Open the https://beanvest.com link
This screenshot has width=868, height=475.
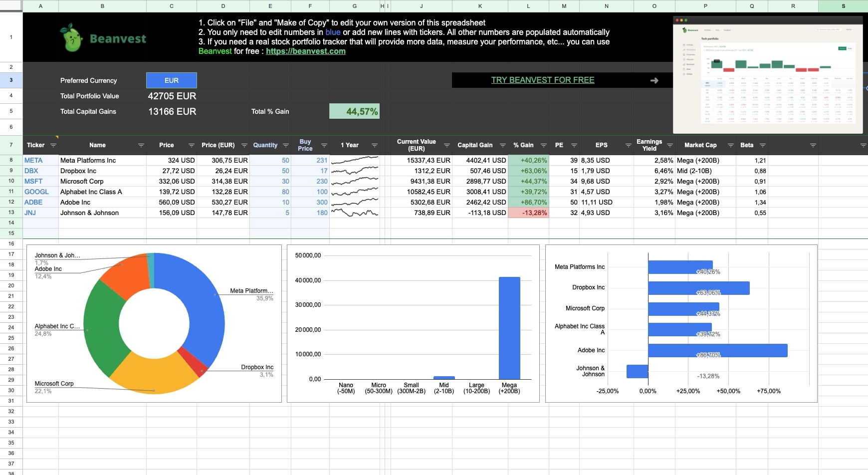(306, 51)
